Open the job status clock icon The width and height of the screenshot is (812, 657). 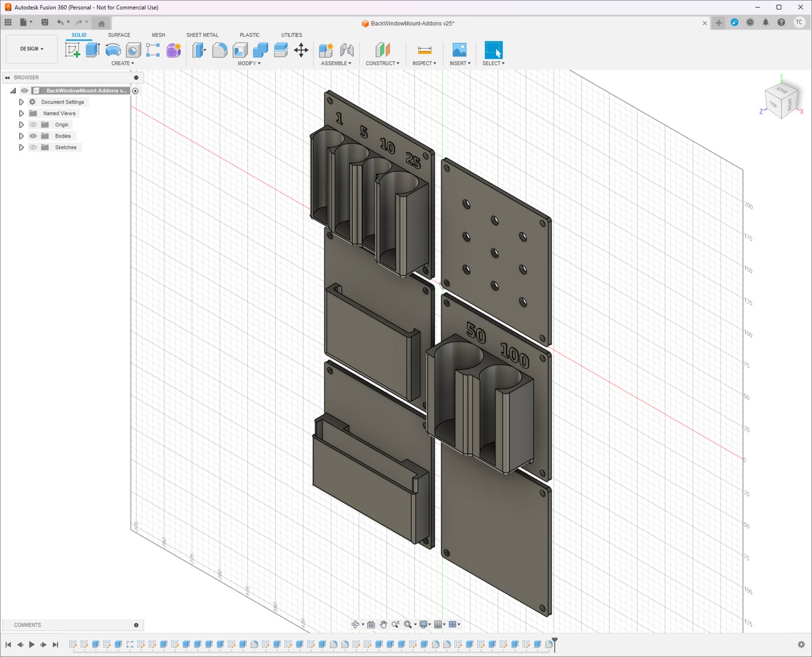[x=750, y=22]
